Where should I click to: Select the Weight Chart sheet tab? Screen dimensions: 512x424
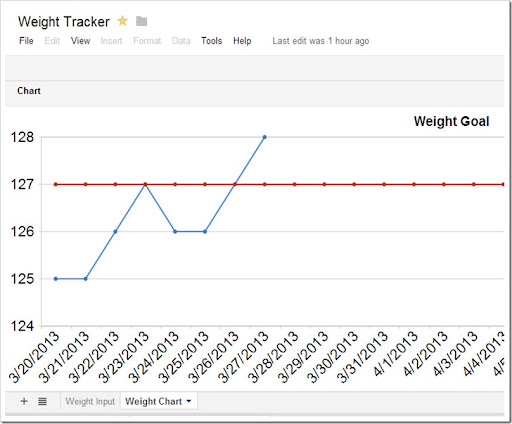[154, 401]
